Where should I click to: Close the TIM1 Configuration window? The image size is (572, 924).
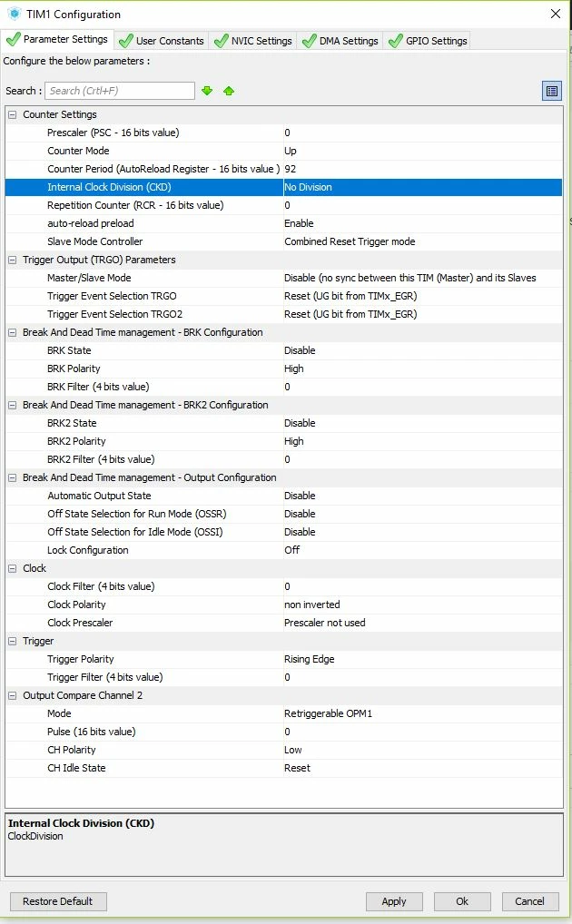[x=555, y=14]
